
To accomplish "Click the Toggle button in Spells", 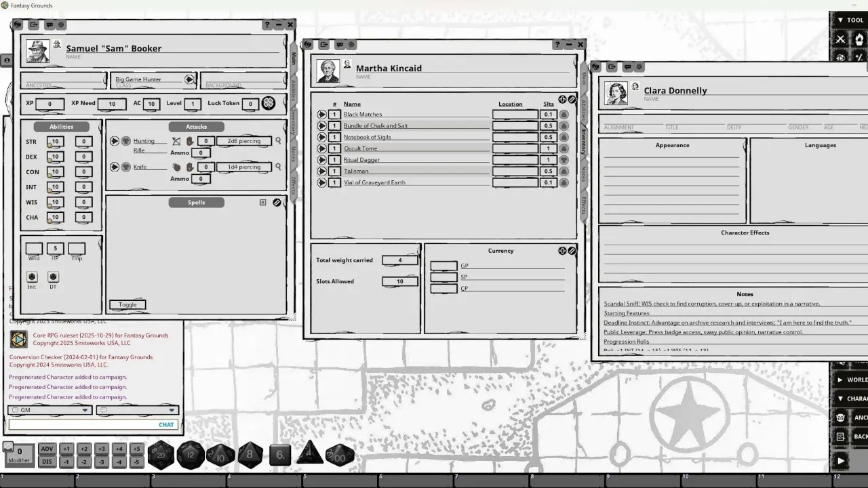I will [127, 305].
